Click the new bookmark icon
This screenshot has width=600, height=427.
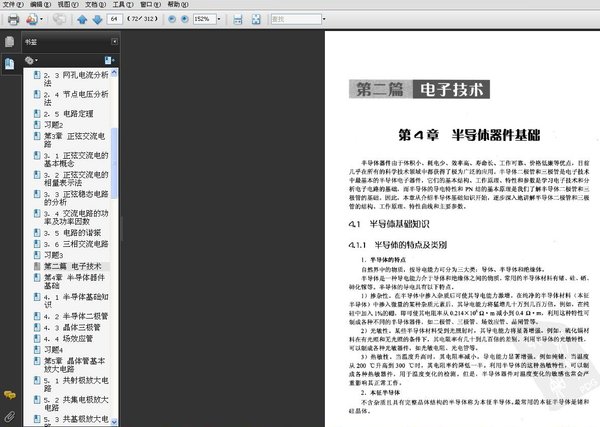coord(109,60)
